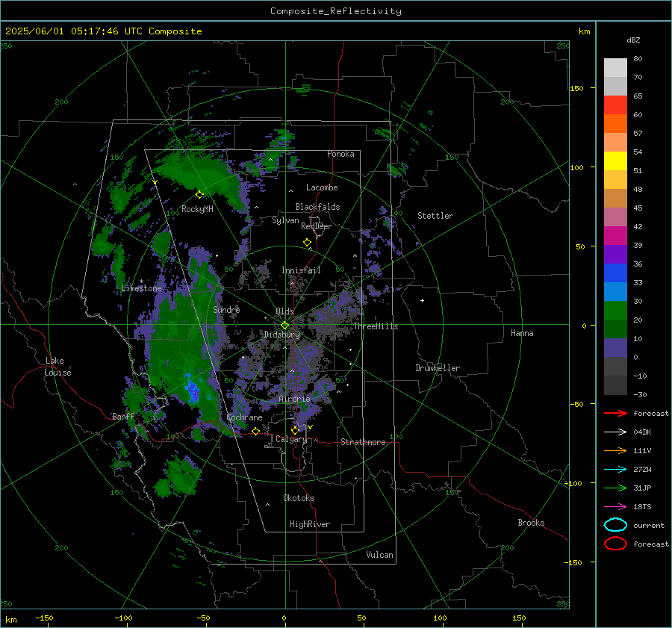Screen dimensions: 672x628
Task: Click the blue high-reflectivity cell northwest of Cochrane
Action: click(192, 389)
